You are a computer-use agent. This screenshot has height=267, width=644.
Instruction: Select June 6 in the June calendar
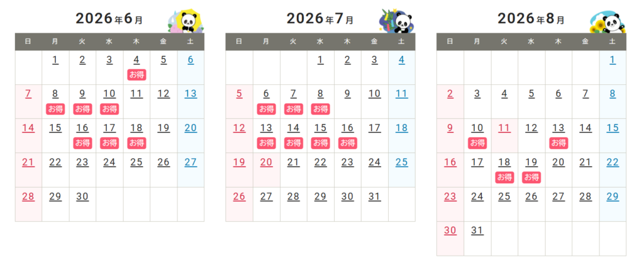pyautogui.click(x=191, y=60)
